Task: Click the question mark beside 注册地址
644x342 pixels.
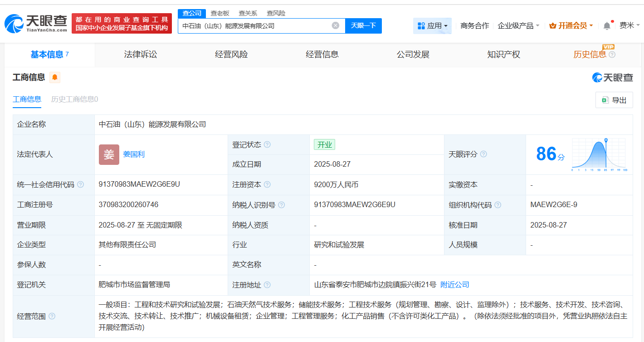Action: click(x=268, y=284)
